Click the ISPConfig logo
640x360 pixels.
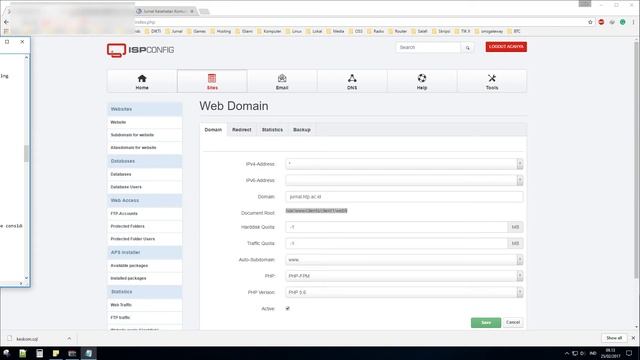140,50
